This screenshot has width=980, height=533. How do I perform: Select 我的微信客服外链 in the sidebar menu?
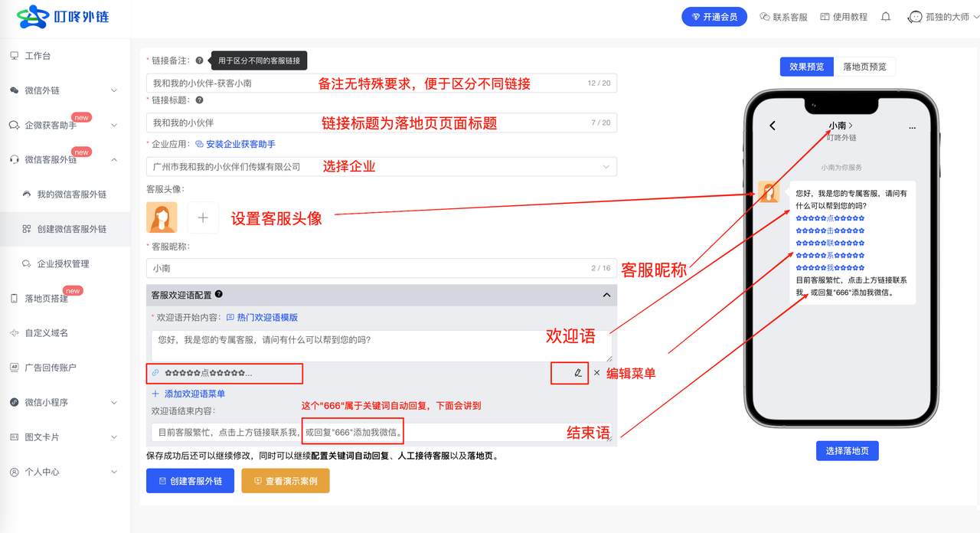[70, 194]
